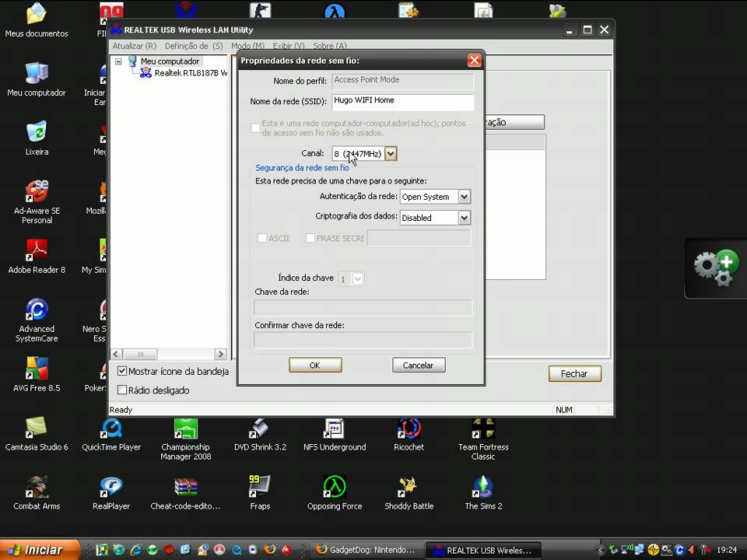Toggle Mostrar ícone da bandeja checkbox

[x=122, y=371]
